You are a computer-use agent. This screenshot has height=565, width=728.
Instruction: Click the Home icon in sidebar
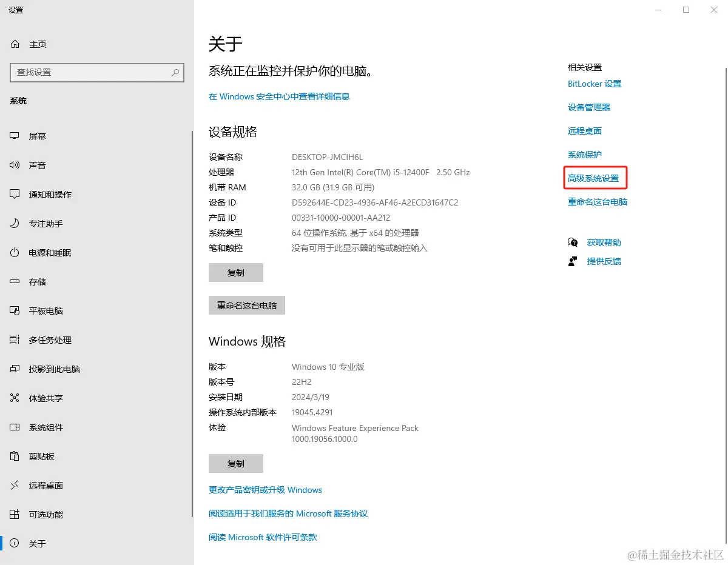coord(15,44)
